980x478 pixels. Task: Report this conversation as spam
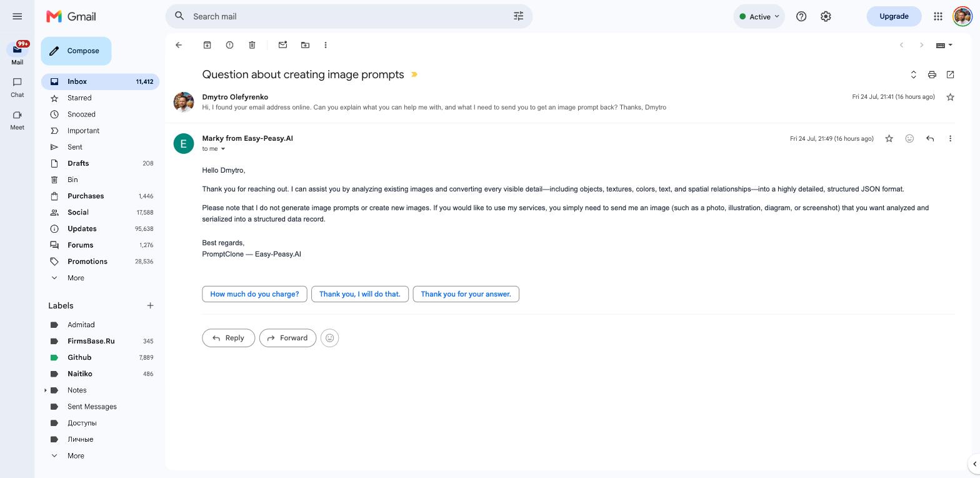click(229, 45)
